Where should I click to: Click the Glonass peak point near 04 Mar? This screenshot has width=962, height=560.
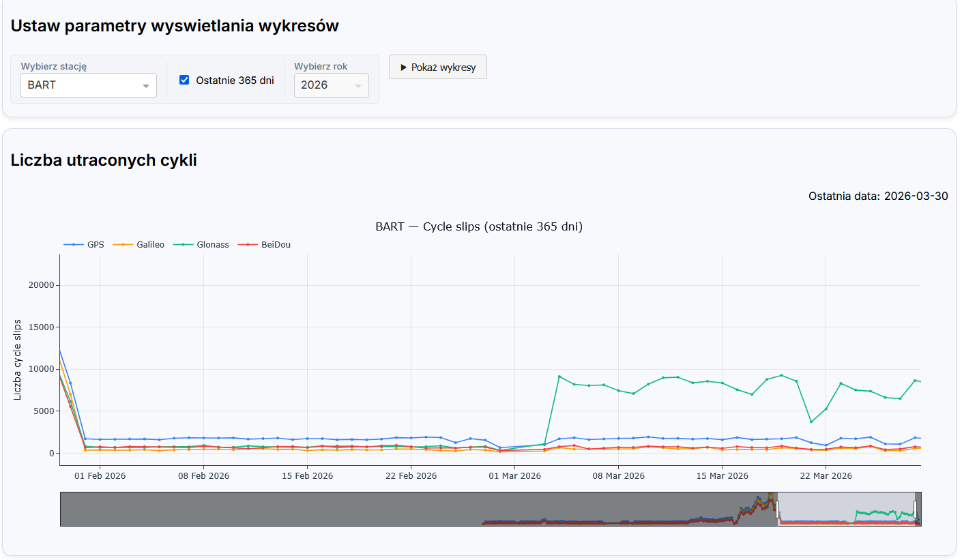(559, 377)
